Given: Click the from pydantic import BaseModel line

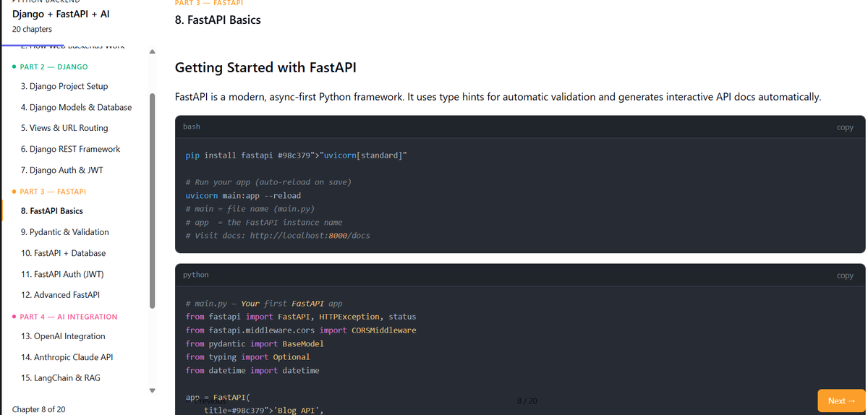Looking at the screenshot, I should (255, 343).
